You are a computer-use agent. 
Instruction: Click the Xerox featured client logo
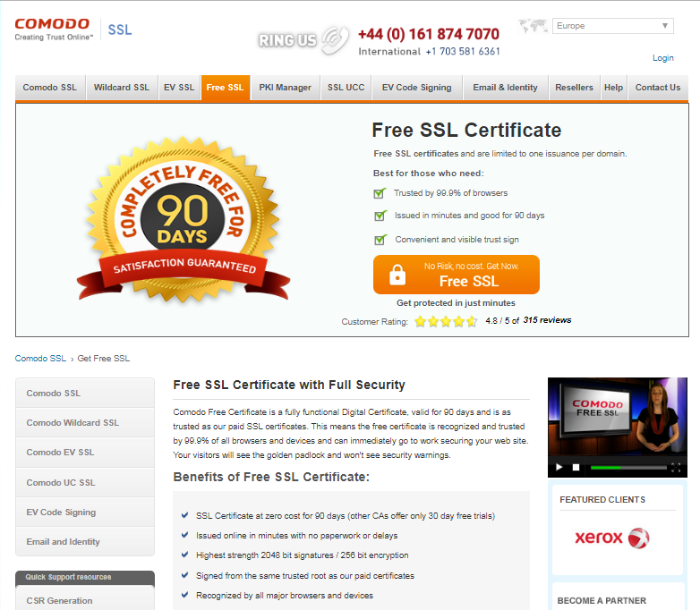pyautogui.click(x=612, y=538)
